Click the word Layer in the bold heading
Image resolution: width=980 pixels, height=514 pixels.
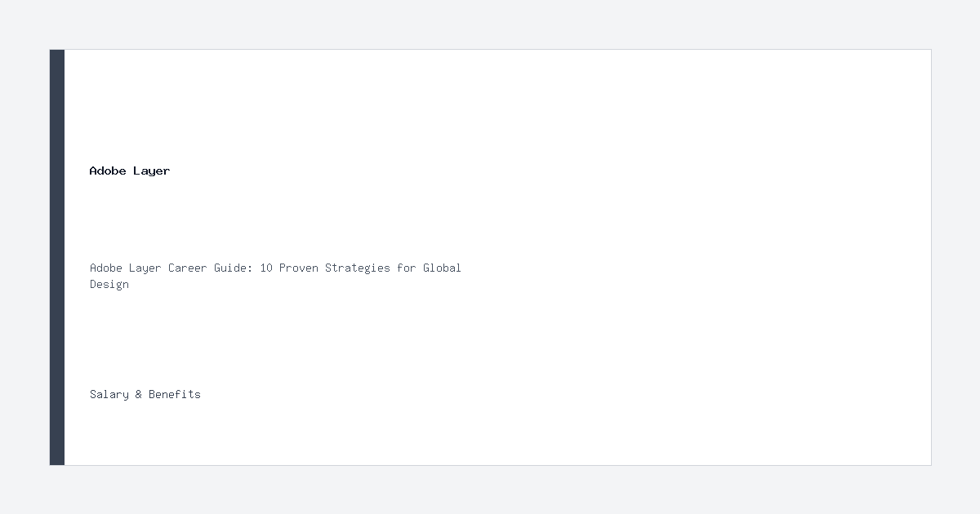click(152, 171)
